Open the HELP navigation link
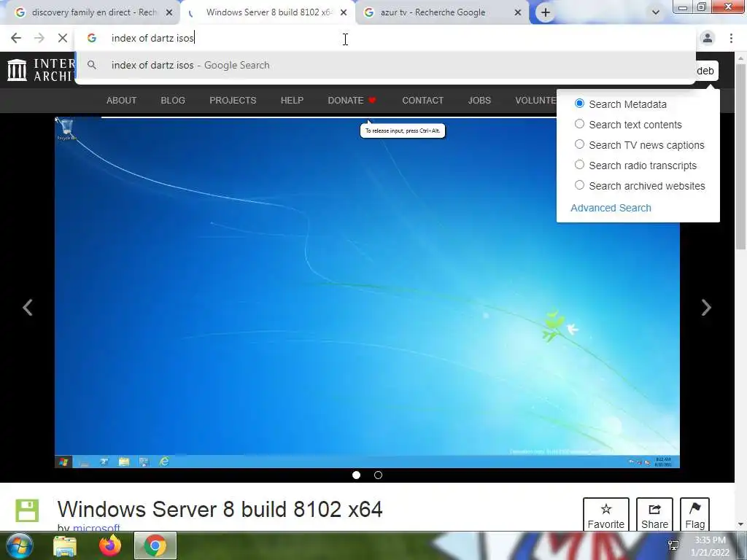 [292, 101]
